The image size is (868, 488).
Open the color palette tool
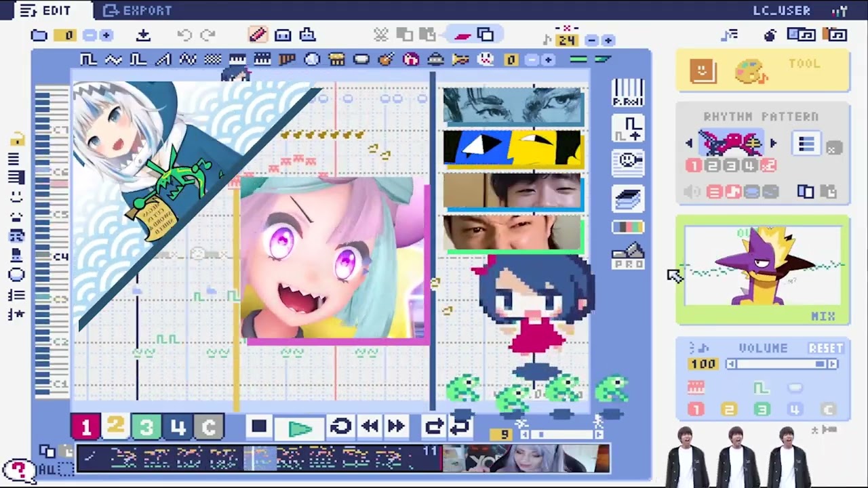click(x=750, y=71)
